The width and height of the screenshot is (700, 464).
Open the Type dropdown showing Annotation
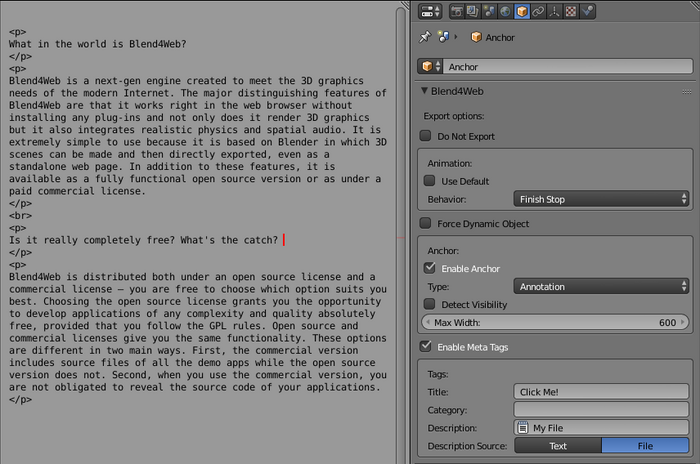click(x=601, y=286)
